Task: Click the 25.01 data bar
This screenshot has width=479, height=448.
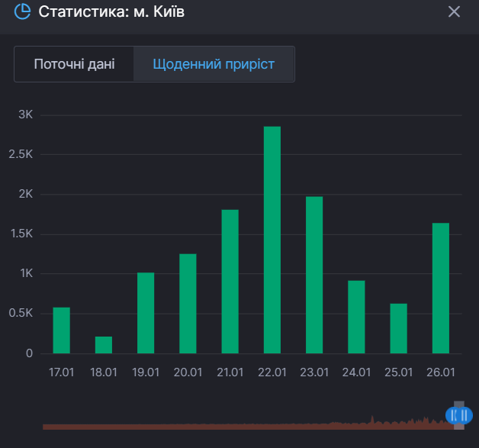Action: click(x=399, y=328)
